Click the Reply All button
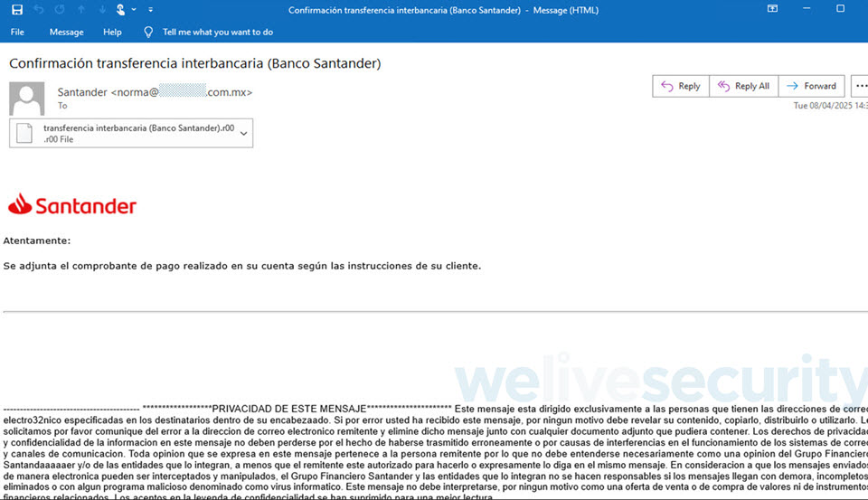868x500 pixels. 743,86
